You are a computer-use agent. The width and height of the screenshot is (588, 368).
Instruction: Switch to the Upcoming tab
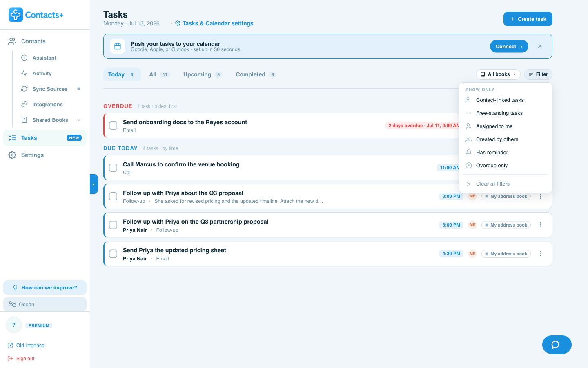[x=203, y=74]
